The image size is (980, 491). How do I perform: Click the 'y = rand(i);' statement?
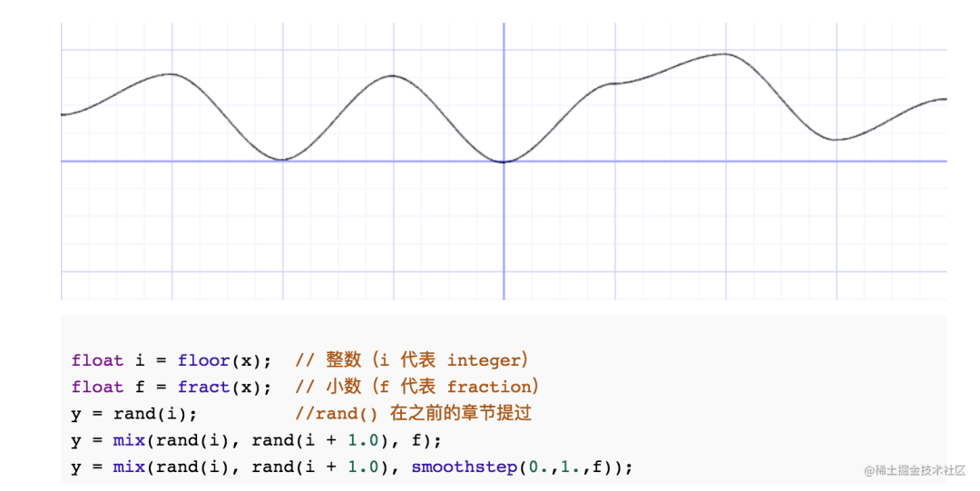(134, 414)
